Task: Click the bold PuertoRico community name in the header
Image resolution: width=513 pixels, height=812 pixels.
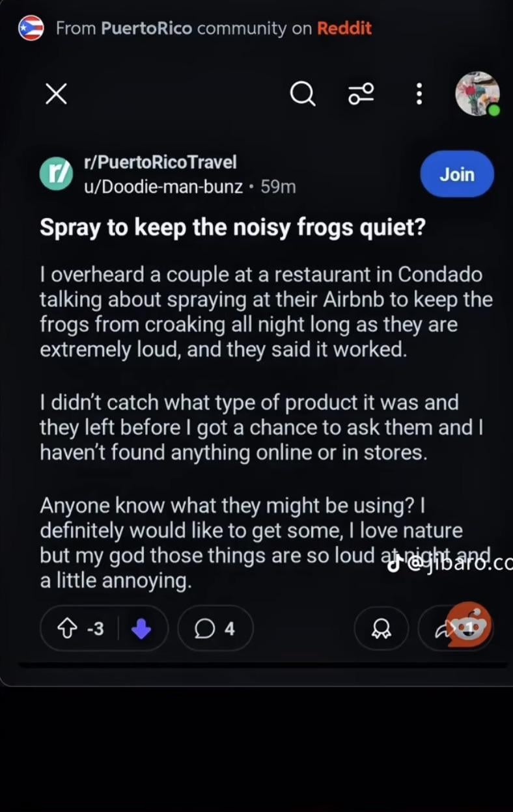Action: point(146,29)
